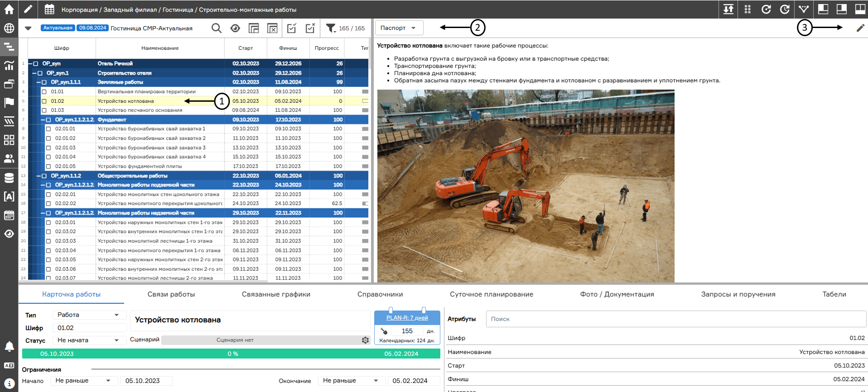The image size is (868, 392).
Task: Collapse the OP_syn root node
Action: coord(30,64)
